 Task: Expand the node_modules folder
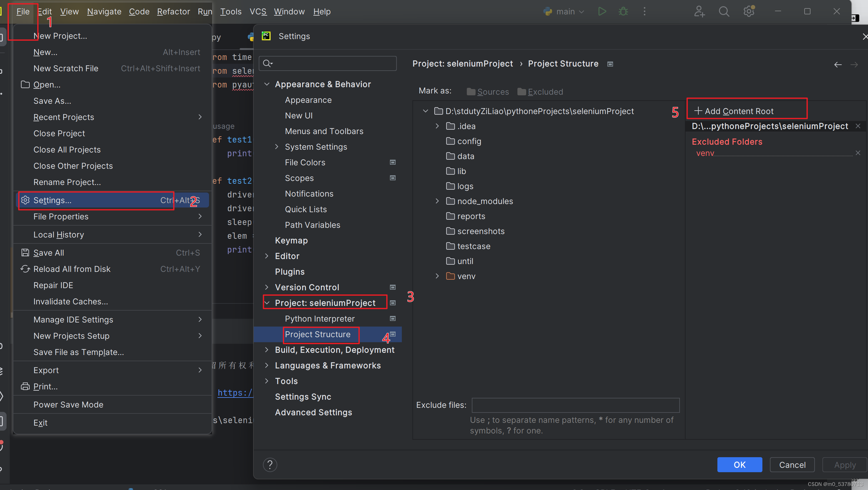[x=437, y=201]
